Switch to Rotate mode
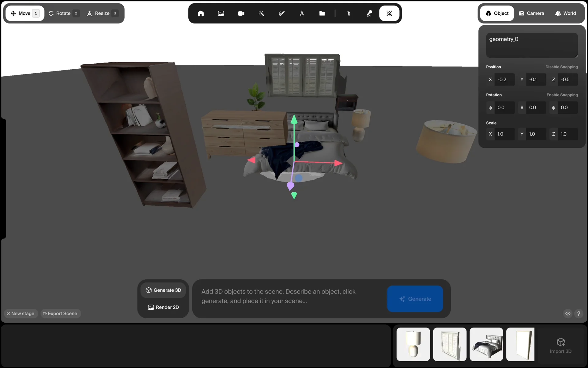The height and width of the screenshot is (368, 588). coord(63,13)
